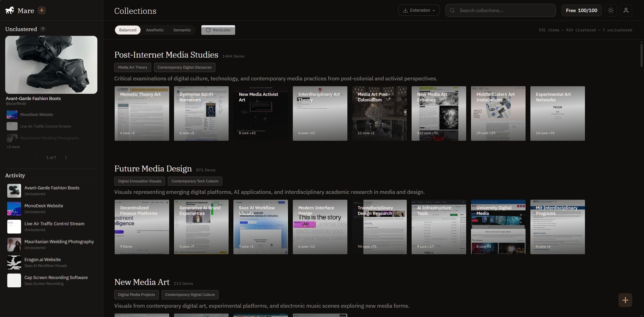This screenshot has width=644, height=317.
Task: Open the Extension dropdown
Action: point(419,10)
